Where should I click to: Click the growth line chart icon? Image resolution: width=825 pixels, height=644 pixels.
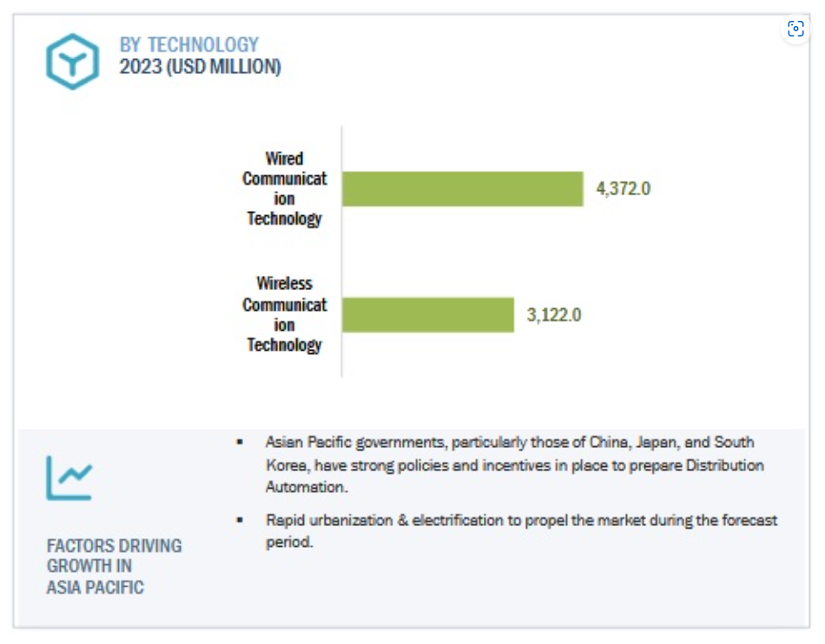click(69, 478)
